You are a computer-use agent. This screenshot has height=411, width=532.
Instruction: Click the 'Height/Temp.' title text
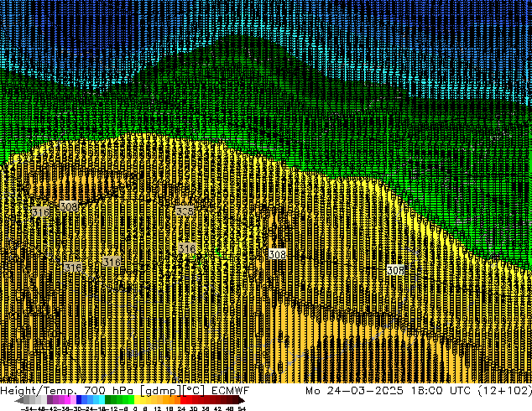38,391
